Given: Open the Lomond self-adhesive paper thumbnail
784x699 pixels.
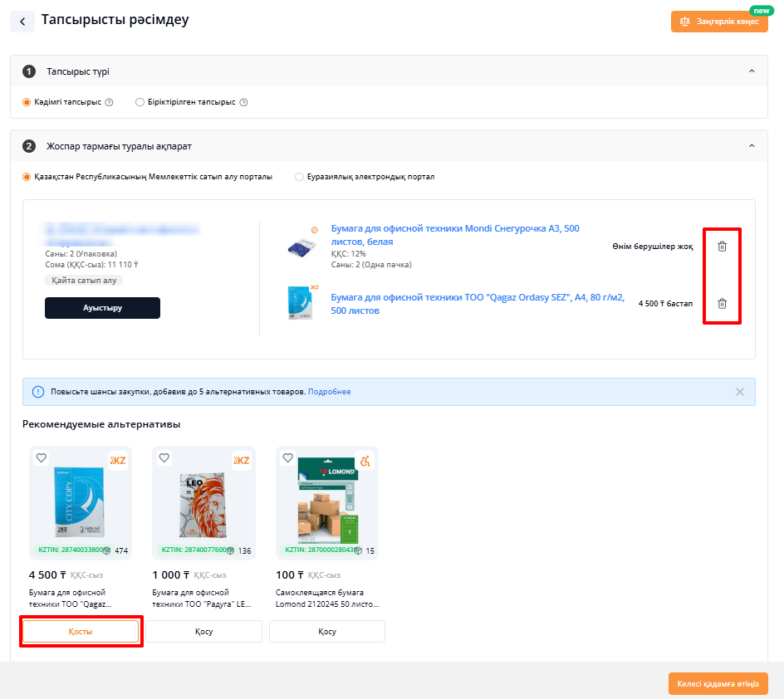Looking at the screenshot, I should coord(327,502).
